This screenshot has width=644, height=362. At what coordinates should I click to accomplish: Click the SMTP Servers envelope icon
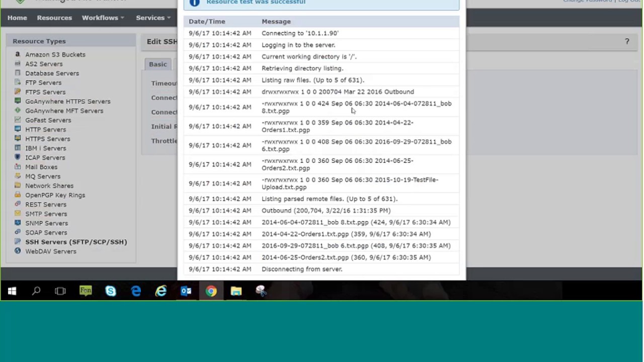(x=18, y=214)
